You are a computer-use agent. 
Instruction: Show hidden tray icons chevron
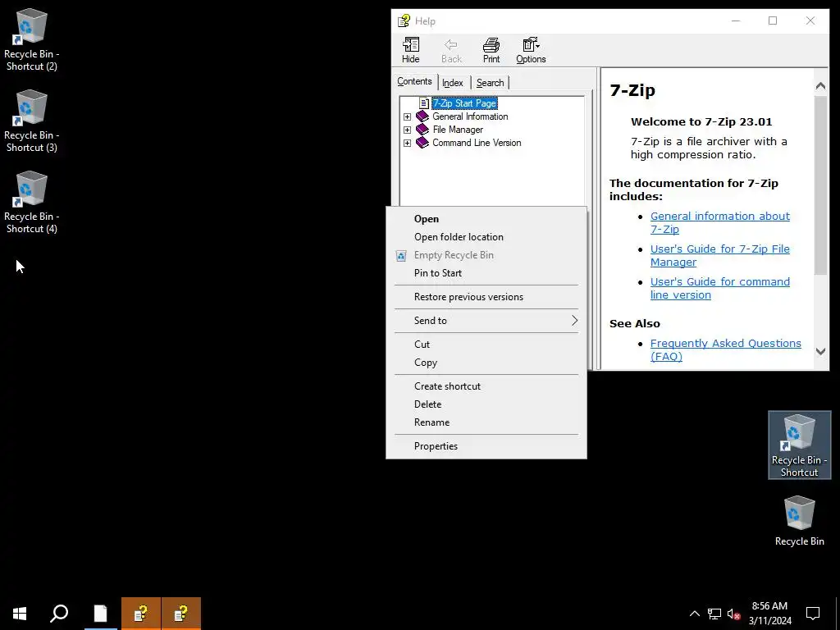coord(694,614)
